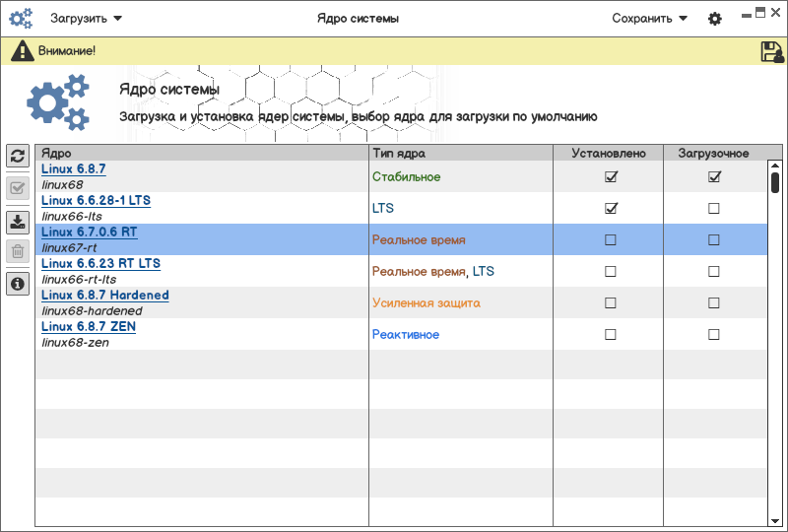Image resolution: width=788 pixels, height=532 pixels.
Task: Click the refresh kernel list icon
Action: 17,157
